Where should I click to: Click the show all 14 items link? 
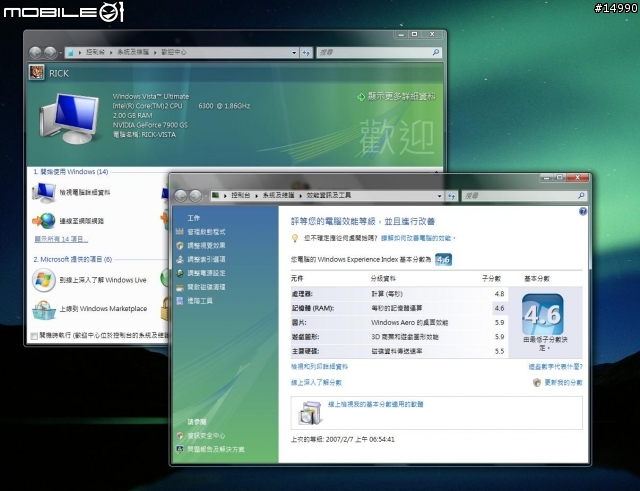(x=61, y=239)
